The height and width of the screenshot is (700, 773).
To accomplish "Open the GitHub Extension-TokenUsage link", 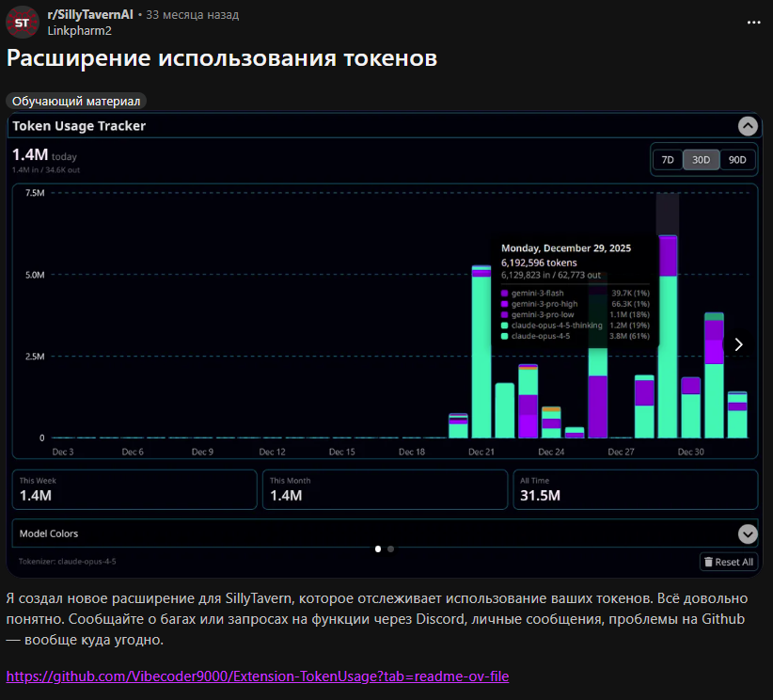I will [258, 676].
